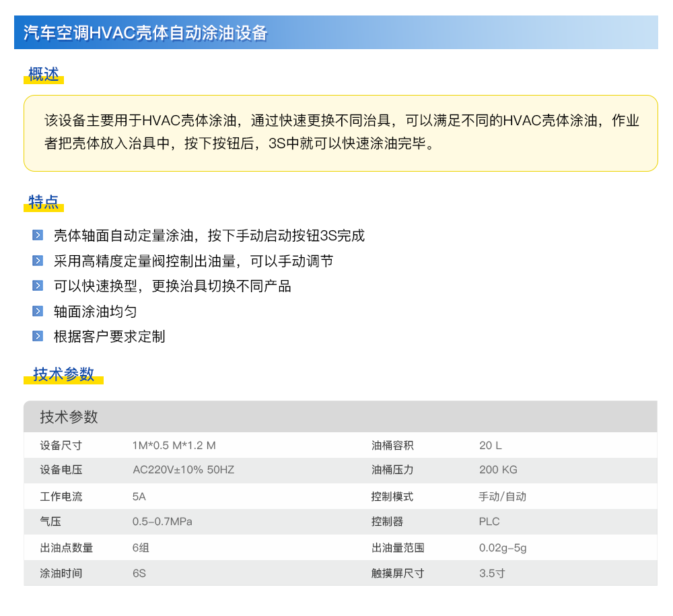Click the 触摸屏尺寸 row label
Image resolution: width=673 pixels, height=616 pixels.
click(x=398, y=573)
